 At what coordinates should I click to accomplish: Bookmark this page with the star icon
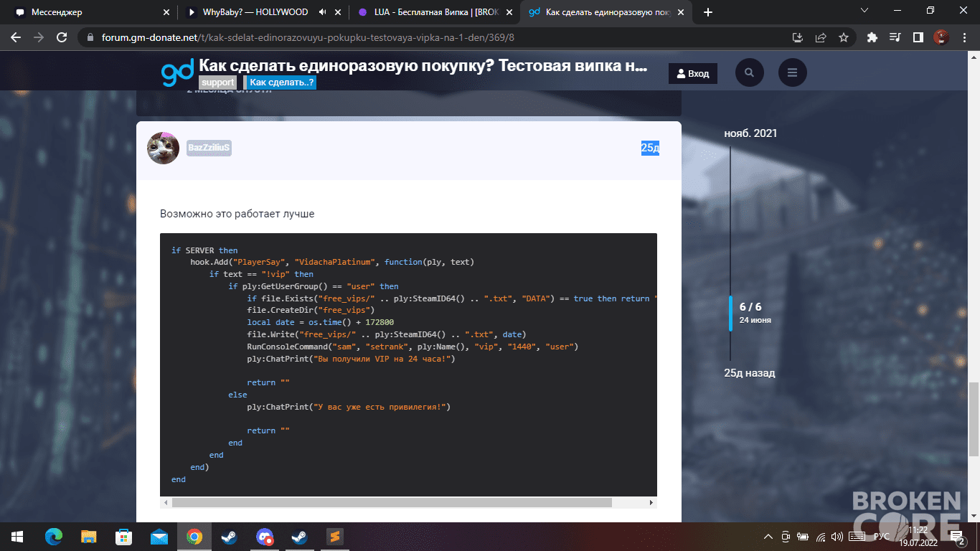[x=844, y=37]
